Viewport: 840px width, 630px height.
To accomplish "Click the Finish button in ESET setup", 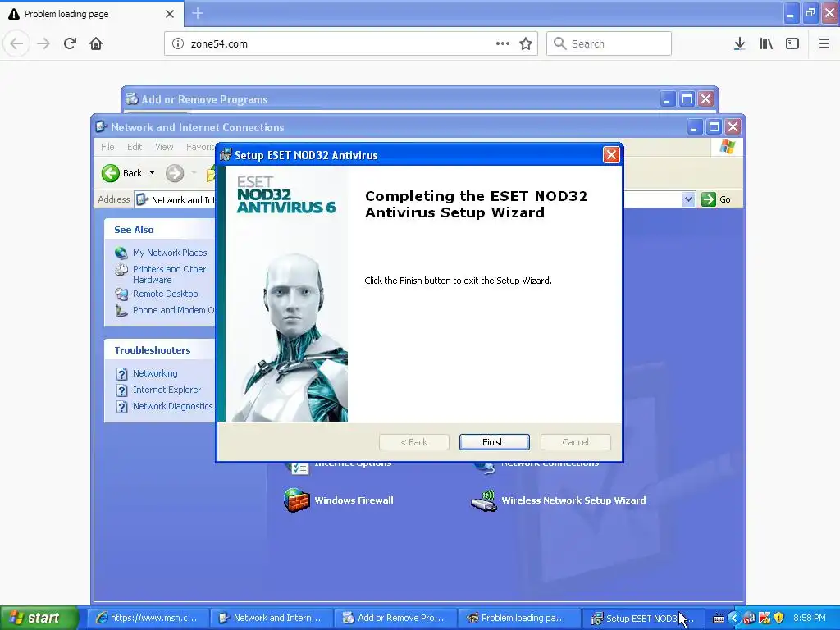I will 494,442.
